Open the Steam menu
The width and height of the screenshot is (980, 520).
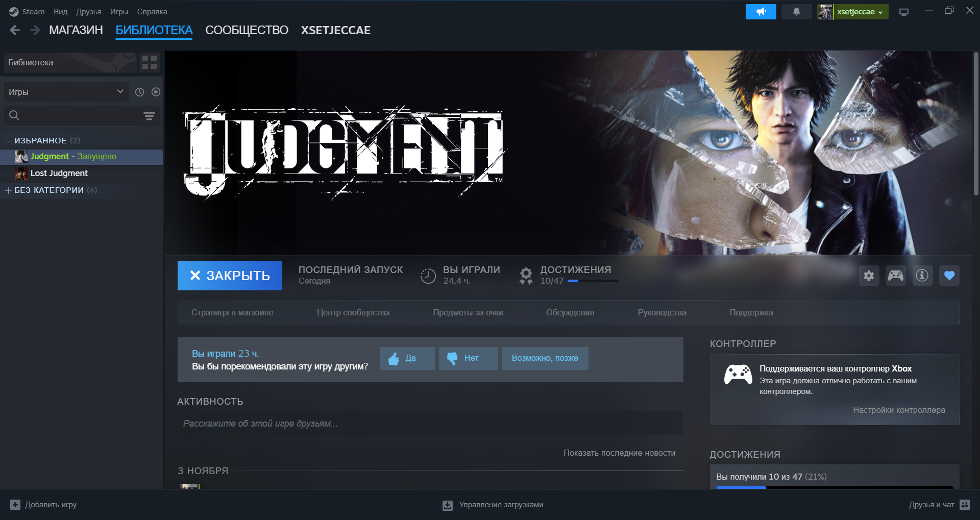(33, 12)
